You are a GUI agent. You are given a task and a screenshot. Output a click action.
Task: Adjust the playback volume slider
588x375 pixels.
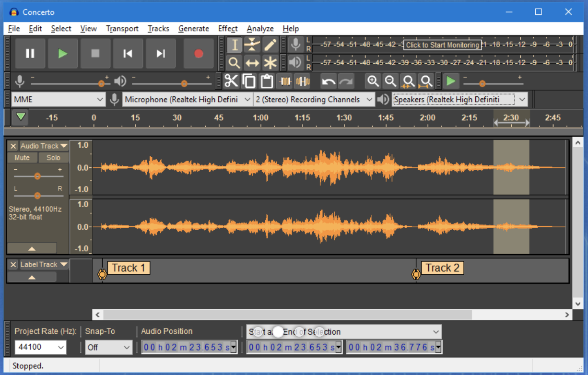pyautogui.click(x=184, y=82)
